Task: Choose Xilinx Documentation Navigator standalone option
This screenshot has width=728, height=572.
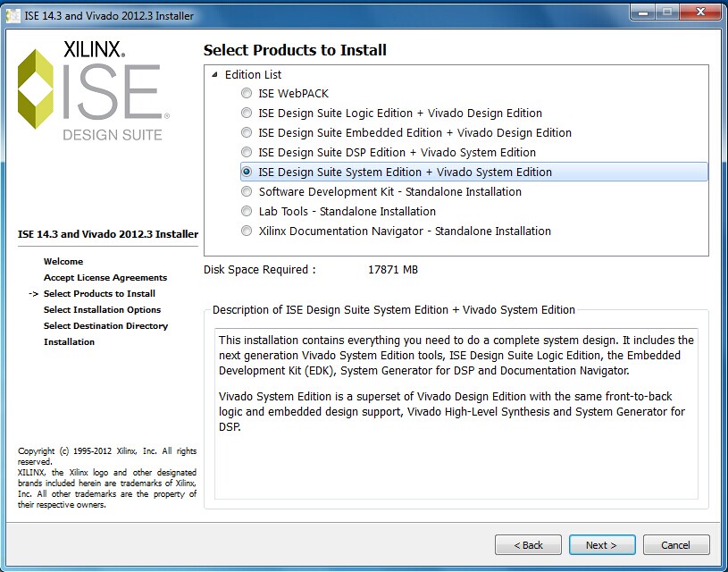Action: click(247, 231)
